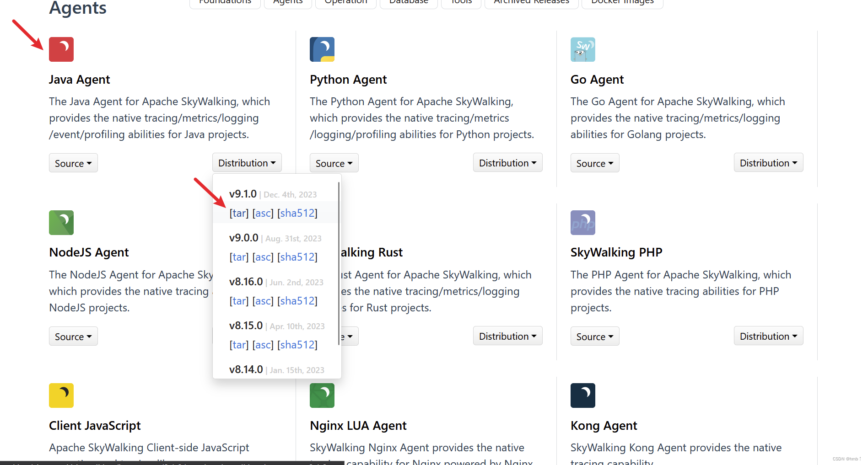The height and width of the screenshot is (465, 868).
Task: Click the Aug. 31st, 2023 release date
Action: pos(293,239)
